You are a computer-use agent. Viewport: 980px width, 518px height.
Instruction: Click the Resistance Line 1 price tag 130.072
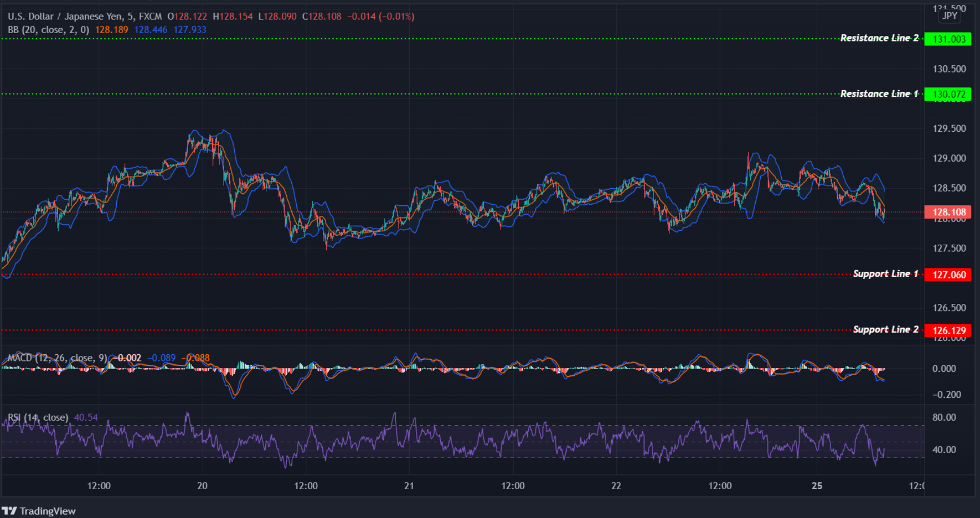point(948,94)
